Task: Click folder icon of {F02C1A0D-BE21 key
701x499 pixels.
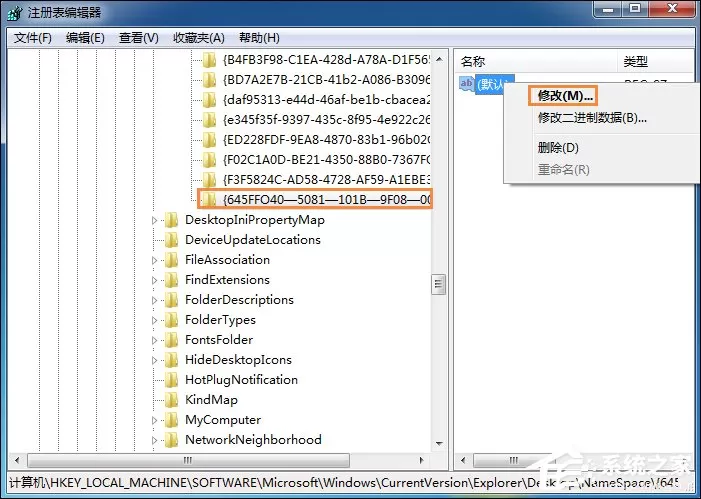Action: (x=209, y=160)
